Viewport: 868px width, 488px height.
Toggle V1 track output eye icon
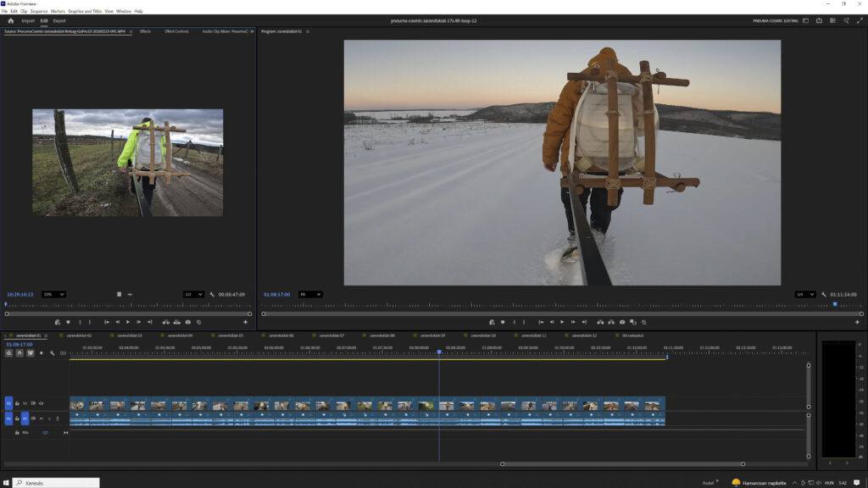coord(41,403)
